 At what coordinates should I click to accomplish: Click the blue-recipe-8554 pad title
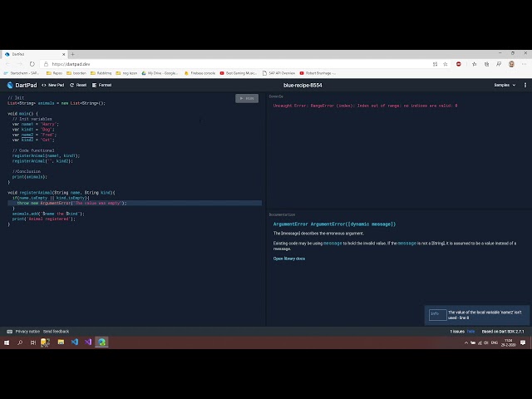pos(303,86)
